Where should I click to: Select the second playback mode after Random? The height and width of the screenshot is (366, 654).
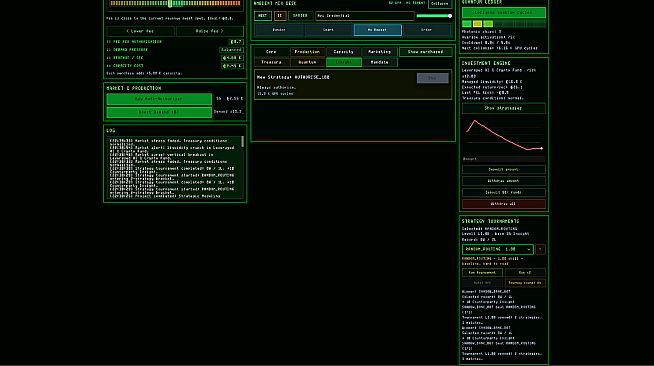(328, 30)
